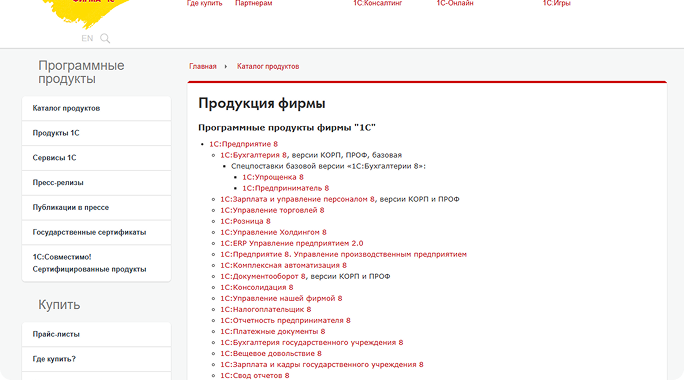This screenshot has width=684, height=380.
Task: Open 1С:Совместимо! Сертифицированные продукты
Action: [x=96, y=263]
